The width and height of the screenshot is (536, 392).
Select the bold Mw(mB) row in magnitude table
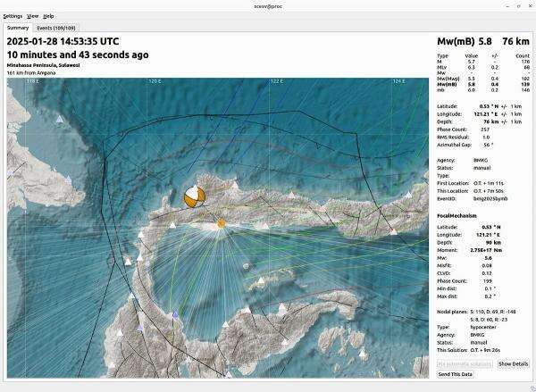483,84
